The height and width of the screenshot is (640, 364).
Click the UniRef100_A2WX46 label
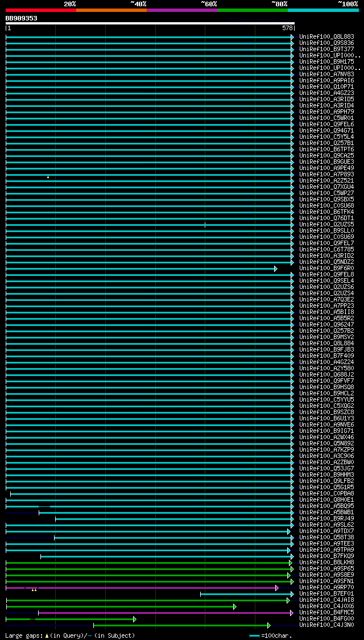[x=326, y=437]
